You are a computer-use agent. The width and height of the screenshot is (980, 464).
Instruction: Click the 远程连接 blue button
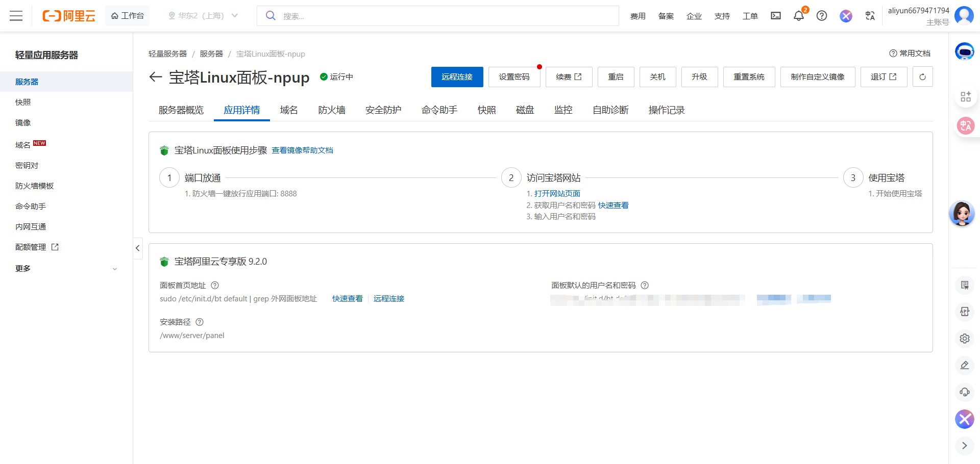(x=457, y=77)
